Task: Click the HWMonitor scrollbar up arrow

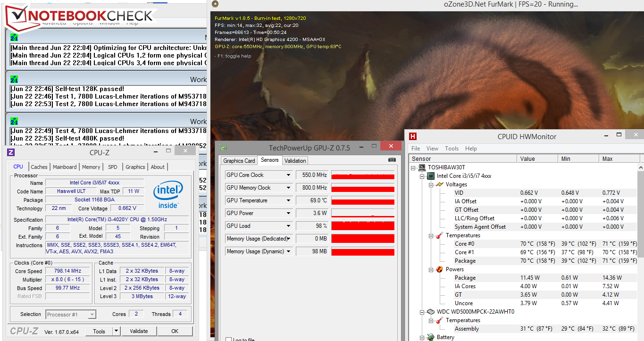Action: click(641, 167)
